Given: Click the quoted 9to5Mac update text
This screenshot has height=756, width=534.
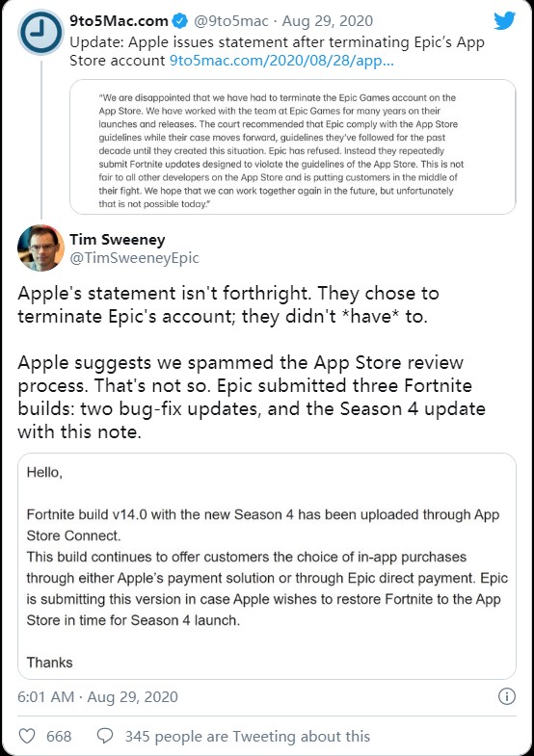Looking at the screenshot, I should [277, 51].
